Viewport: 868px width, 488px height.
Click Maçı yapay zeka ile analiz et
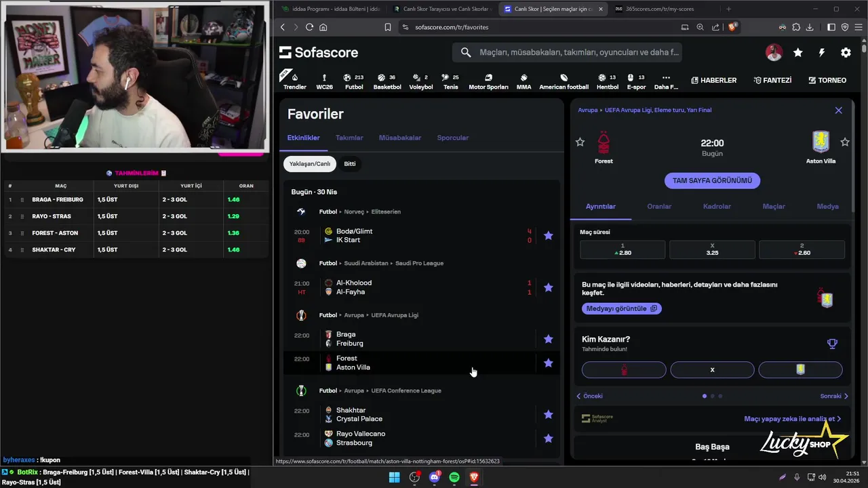pyautogui.click(x=792, y=419)
